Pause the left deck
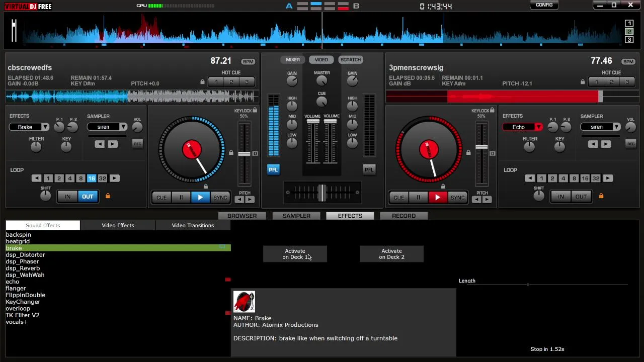Screen dimensions: 644x362 181,198
